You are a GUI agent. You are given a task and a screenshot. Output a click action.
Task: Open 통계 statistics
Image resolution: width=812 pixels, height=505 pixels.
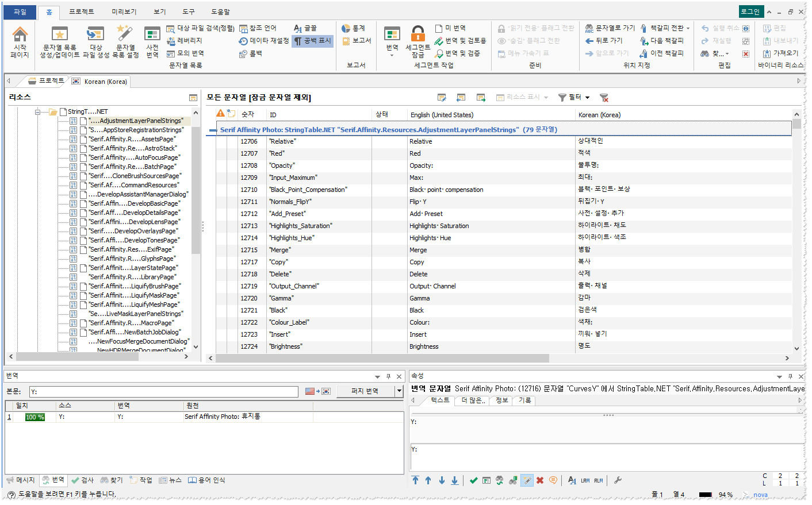[353, 28]
